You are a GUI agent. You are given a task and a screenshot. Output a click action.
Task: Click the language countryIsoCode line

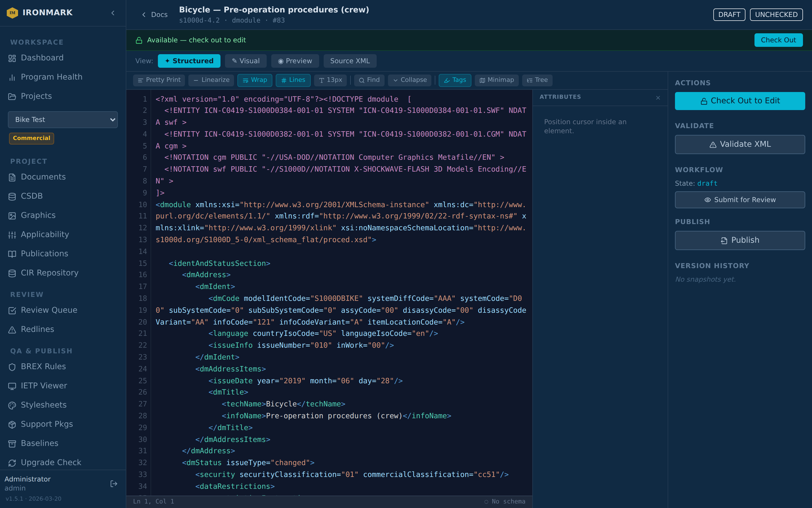323,333
